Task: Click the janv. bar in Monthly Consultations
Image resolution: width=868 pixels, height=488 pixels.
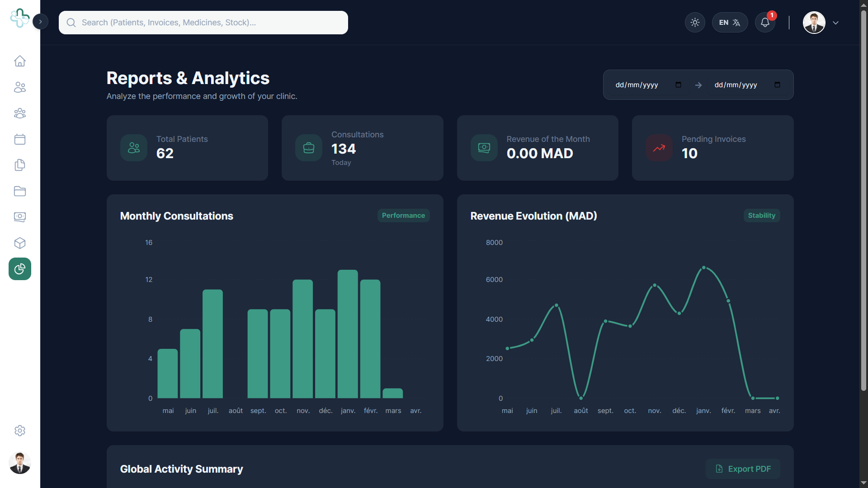Action: tap(348, 334)
